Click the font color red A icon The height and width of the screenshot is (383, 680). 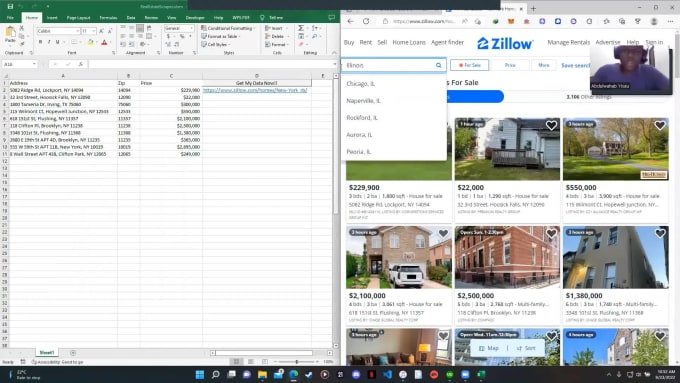pos(104,42)
